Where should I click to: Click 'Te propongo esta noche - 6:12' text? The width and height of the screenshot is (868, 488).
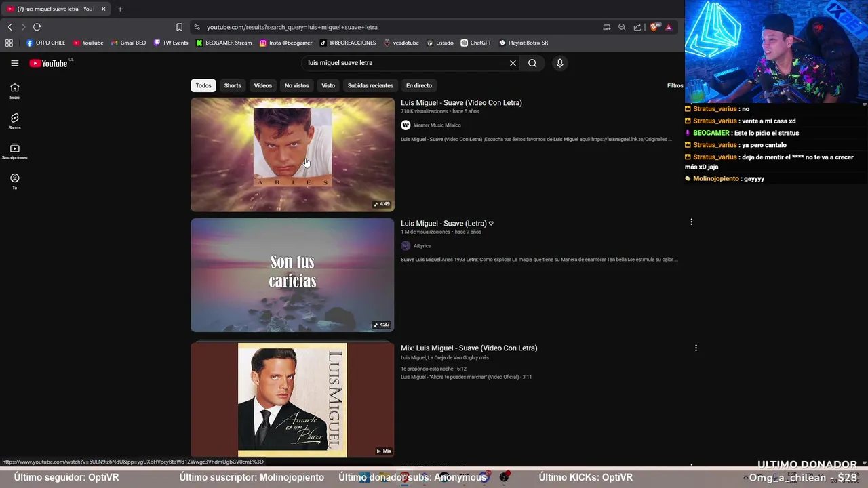433,369
